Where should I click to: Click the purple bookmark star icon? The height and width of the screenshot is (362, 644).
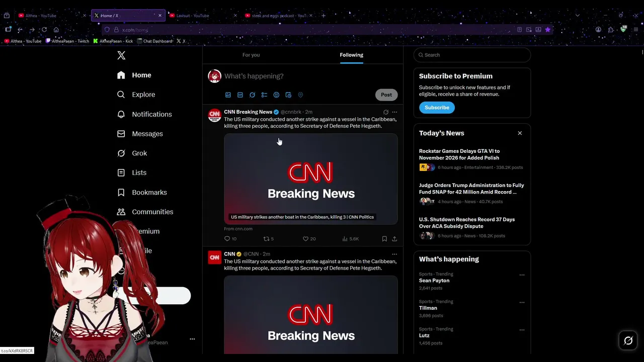pyautogui.click(x=548, y=30)
